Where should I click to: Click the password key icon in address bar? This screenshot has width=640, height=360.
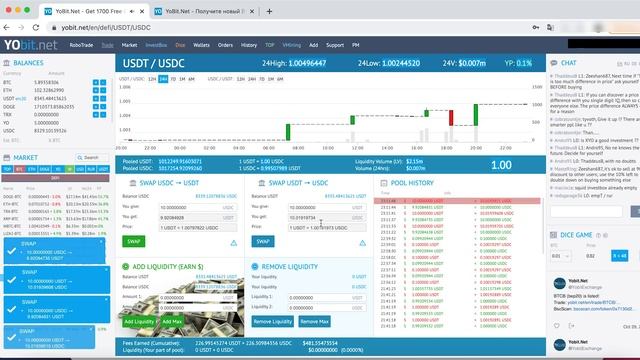point(536,27)
